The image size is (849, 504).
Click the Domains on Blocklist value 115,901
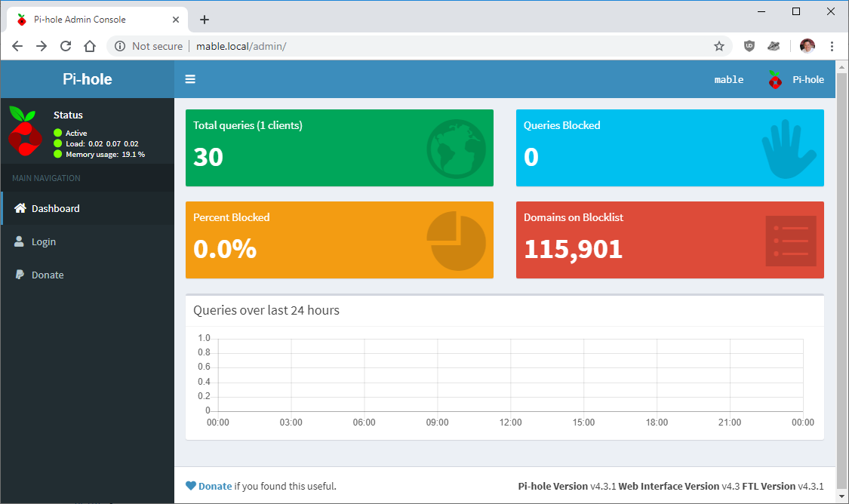[574, 249]
